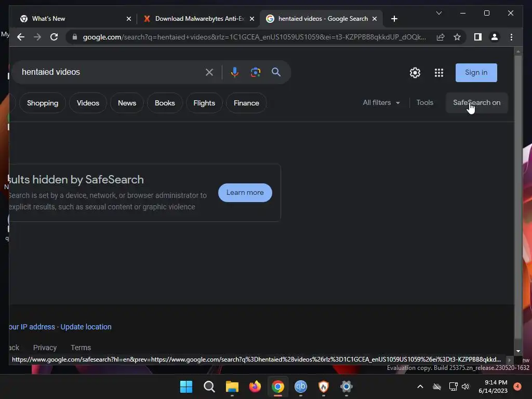Image resolution: width=532 pixels, height=399 pixels.
Task: Filter results by Flights
Action: click(x=204, y=103)
